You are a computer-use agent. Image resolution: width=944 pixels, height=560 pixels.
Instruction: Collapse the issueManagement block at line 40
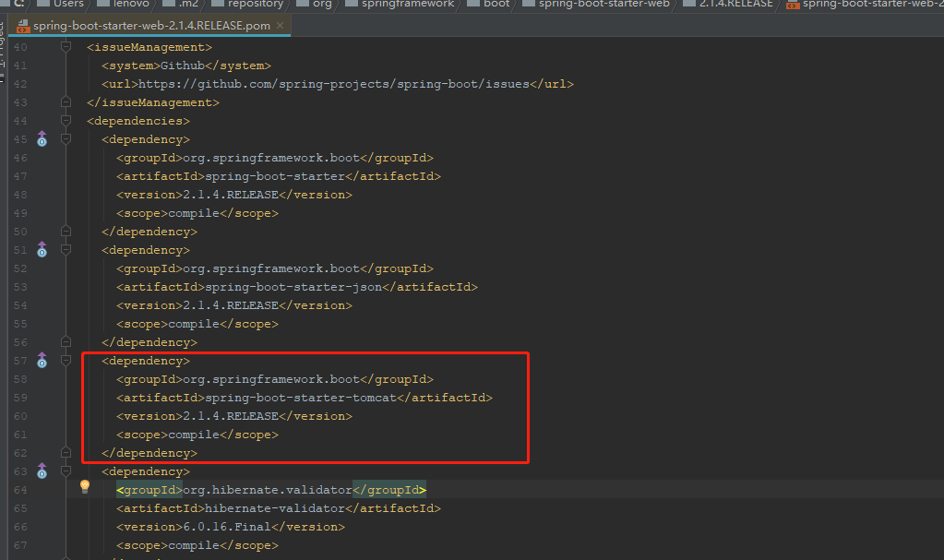[x=66, y=46]
